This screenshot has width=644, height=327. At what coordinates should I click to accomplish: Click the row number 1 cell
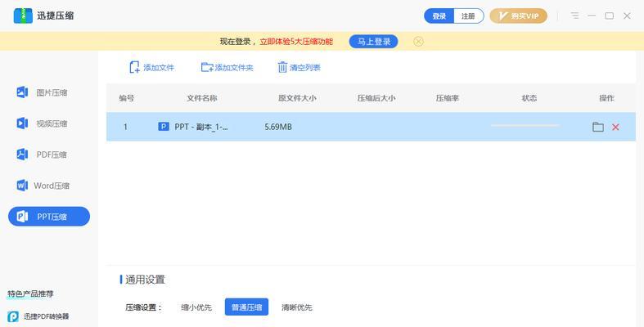[125, 127]
